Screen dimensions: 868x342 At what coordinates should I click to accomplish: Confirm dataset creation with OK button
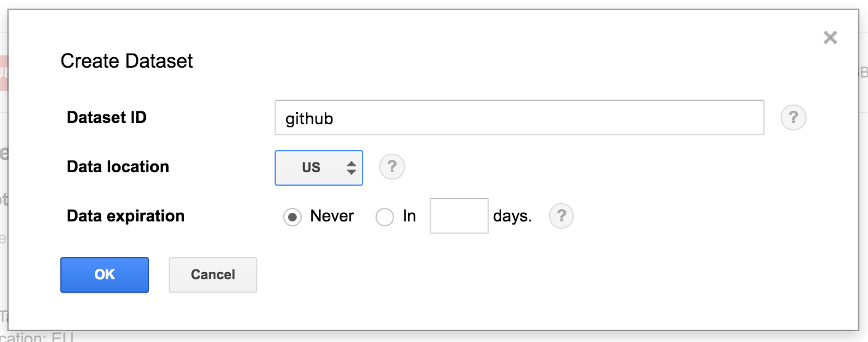[x=105, y=274]
